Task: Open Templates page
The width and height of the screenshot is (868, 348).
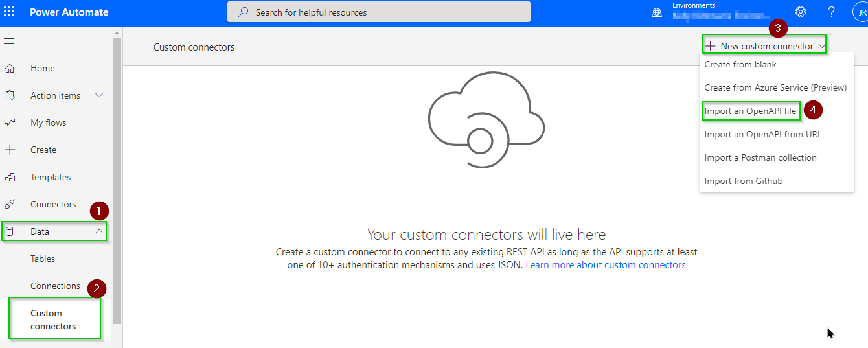Action: [x=51, y=177]
